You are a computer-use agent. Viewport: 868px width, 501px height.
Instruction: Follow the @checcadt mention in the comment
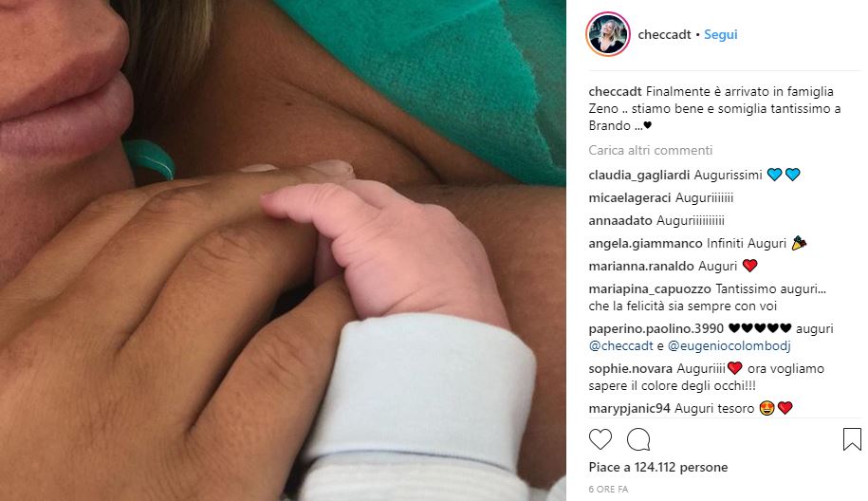(621, 346)
